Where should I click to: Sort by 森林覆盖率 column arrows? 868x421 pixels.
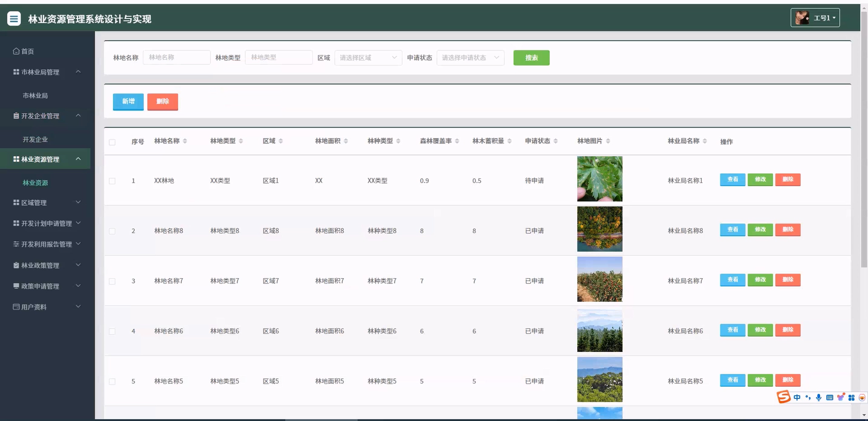pyautogui.click(x=457, y=141)
